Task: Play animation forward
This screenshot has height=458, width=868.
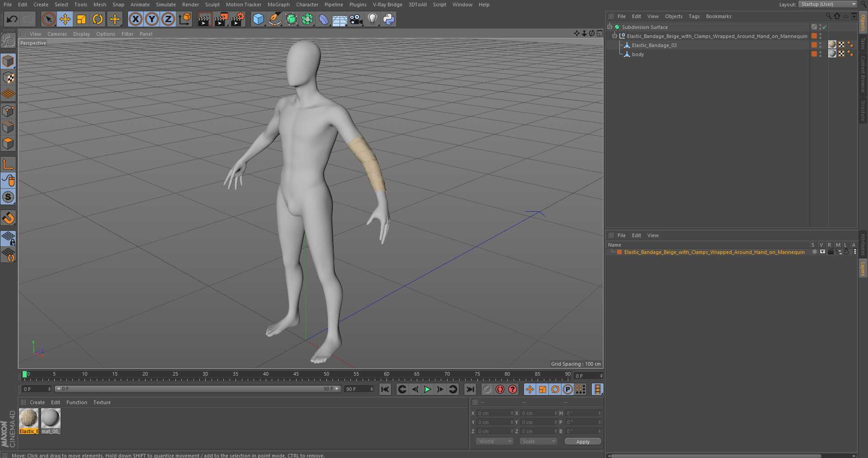Action: pos(427,389)
